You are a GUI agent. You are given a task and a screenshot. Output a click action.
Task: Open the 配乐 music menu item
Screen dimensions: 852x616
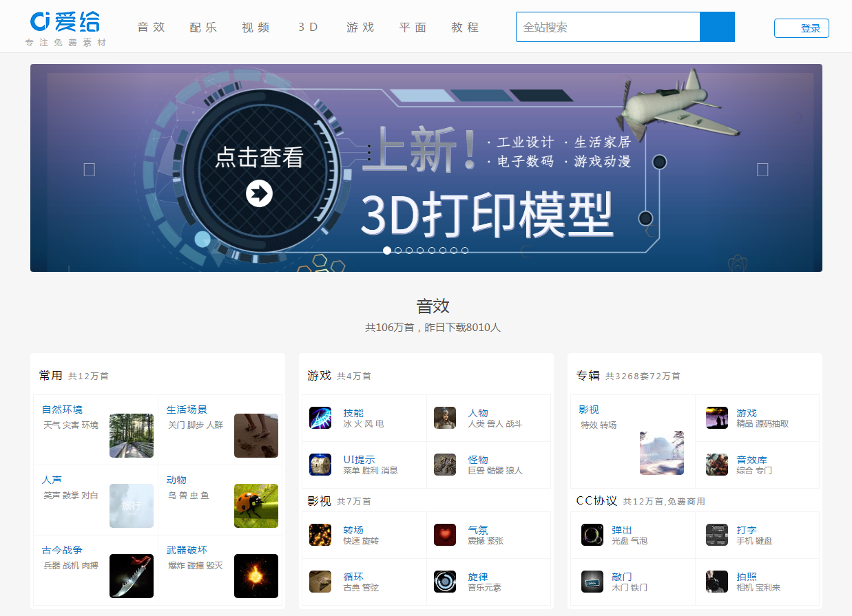click(203, 27)
